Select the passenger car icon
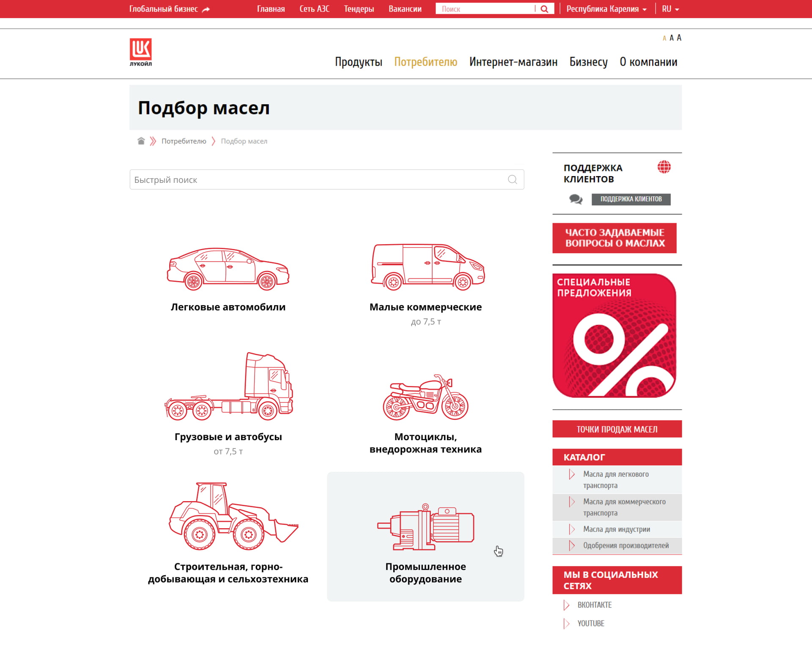The height and width of the screenshot is (656, 812). 228,269
